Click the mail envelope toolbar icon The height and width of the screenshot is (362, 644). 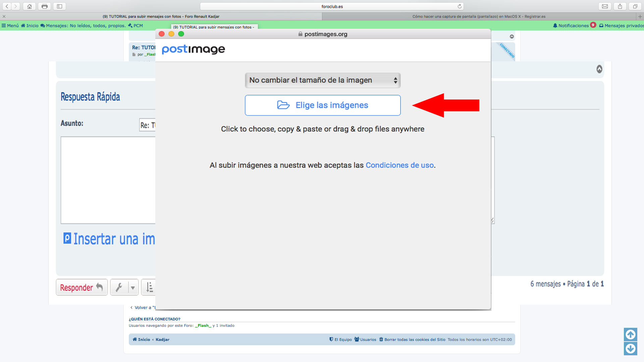pyautogui.click(x=605, y=6)
